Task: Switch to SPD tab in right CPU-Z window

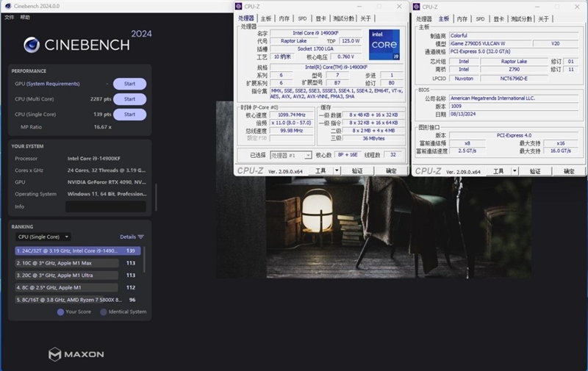Action: [480, 19]
